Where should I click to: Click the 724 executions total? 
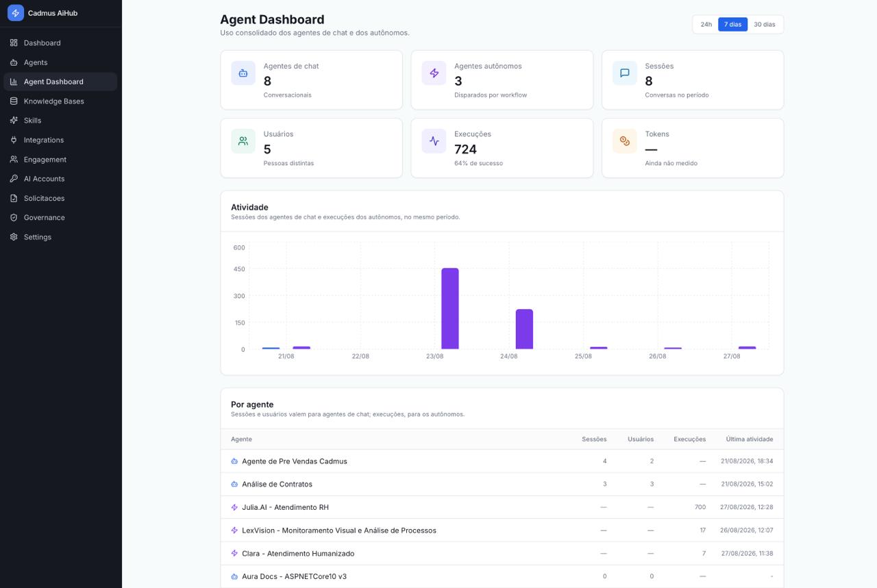click(465, 149)
